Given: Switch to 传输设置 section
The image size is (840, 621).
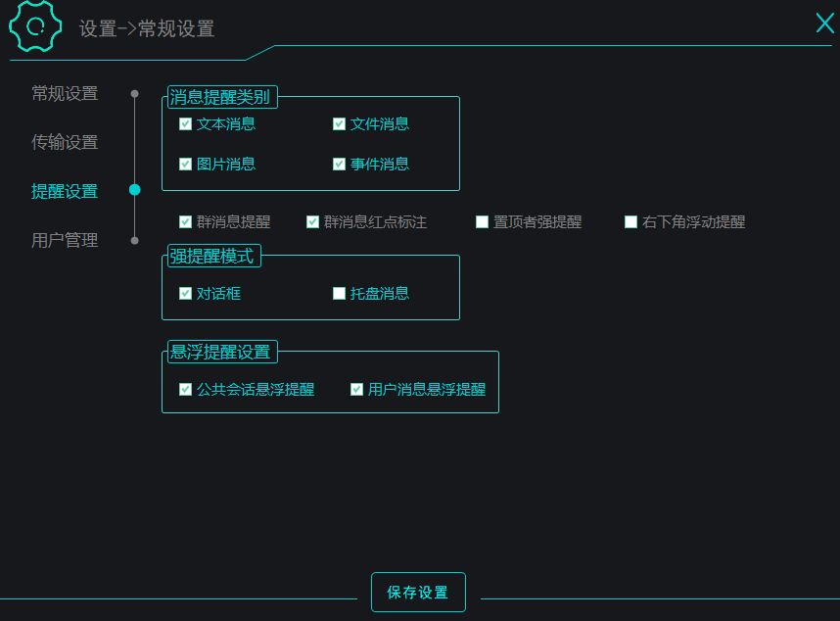Looking at the screenshot, I should pyautogui.click(x=65, y=142).
